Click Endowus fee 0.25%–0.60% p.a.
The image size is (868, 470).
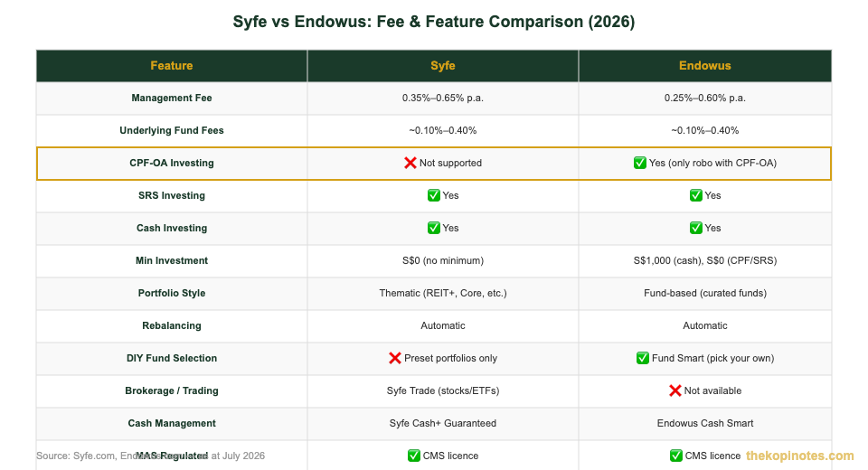pos(704,98)
